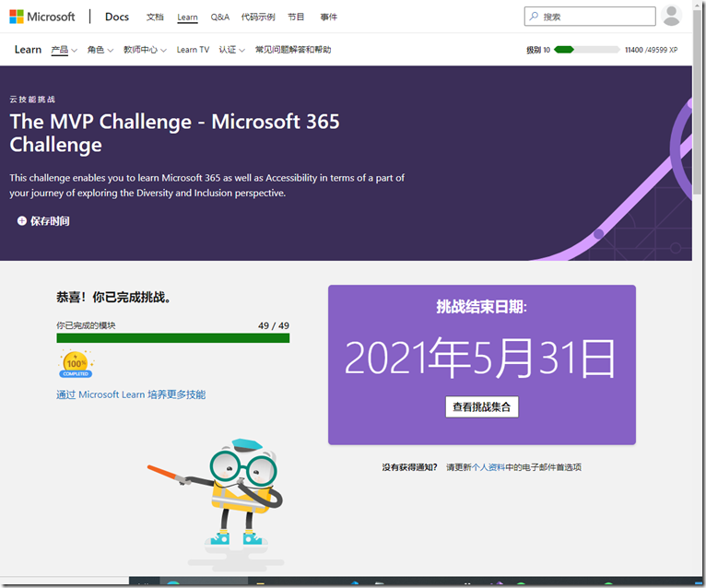Click the 保存时间 button

43,221
